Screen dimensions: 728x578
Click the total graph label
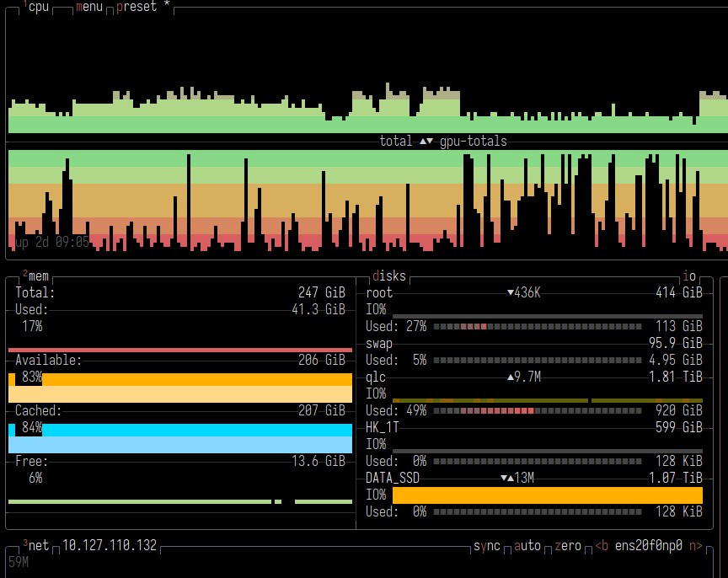[396, 142]
